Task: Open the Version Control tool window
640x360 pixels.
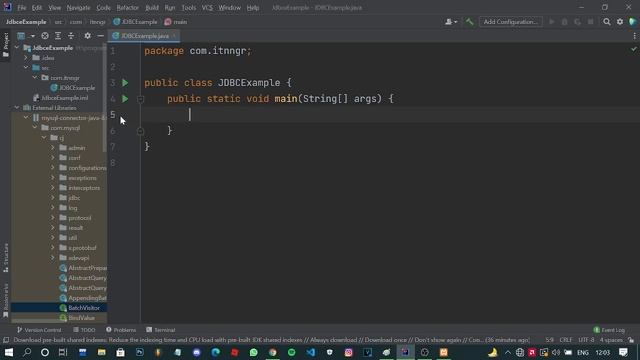Action: click(x=39, y=330)
